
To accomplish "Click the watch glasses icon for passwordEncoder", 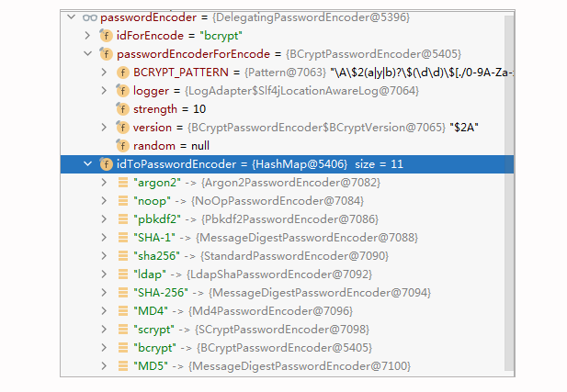I will click(89, 17).
